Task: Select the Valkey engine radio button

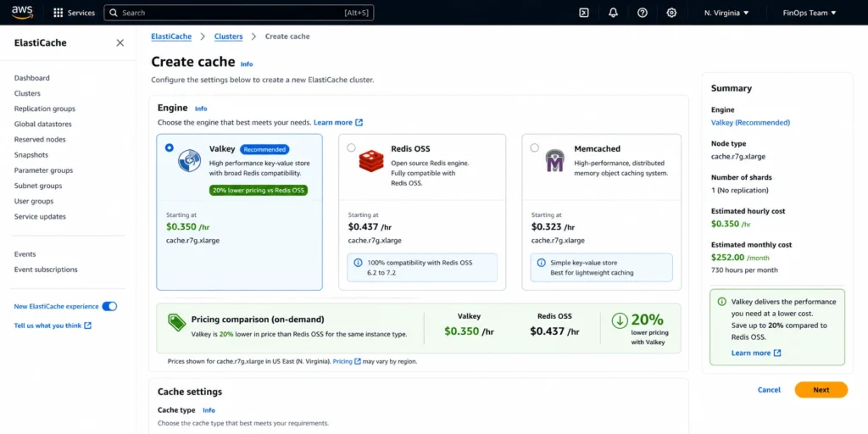Action: 169,147
